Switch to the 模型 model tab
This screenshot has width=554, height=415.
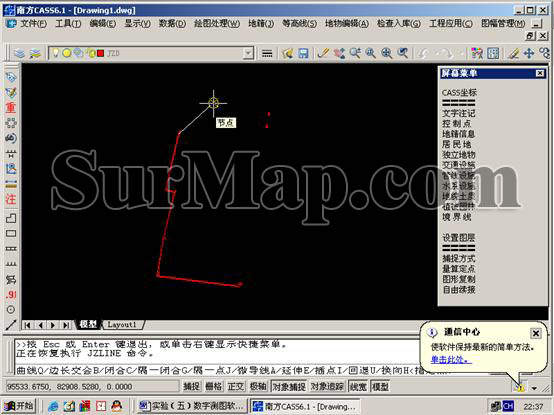click(x=88, y=325)
